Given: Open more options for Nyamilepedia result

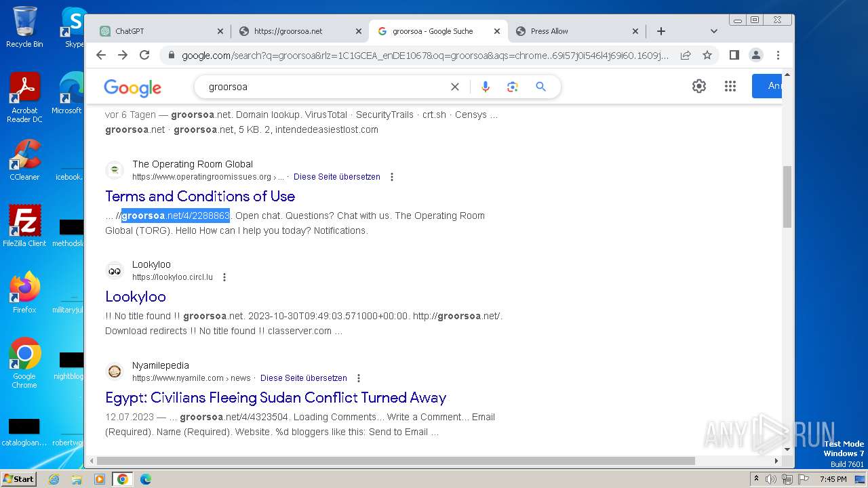Looking at the screenshot, I should tap(359, 378).
